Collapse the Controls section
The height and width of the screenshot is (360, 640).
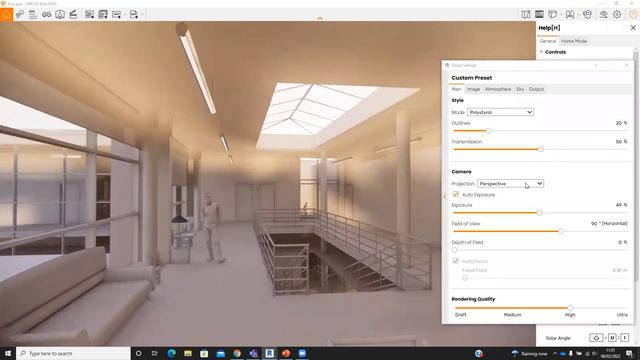(x=541, y=52)
